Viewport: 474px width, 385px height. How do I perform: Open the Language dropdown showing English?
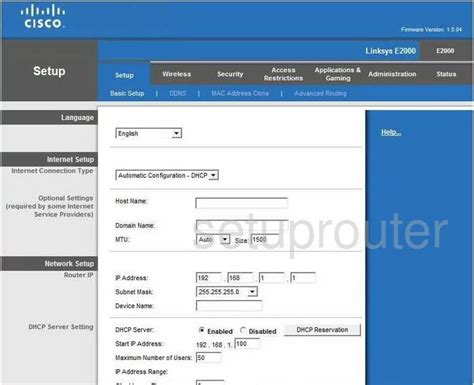149,133
